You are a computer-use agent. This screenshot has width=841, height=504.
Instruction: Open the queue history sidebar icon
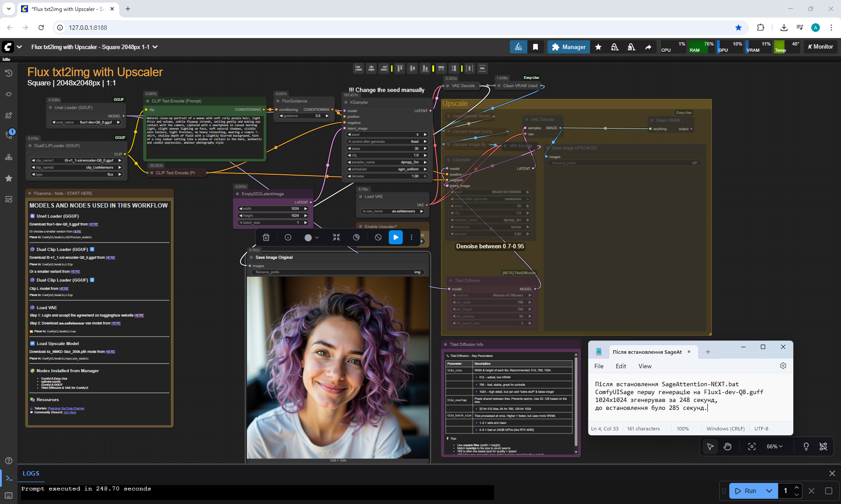coord(8,73)
